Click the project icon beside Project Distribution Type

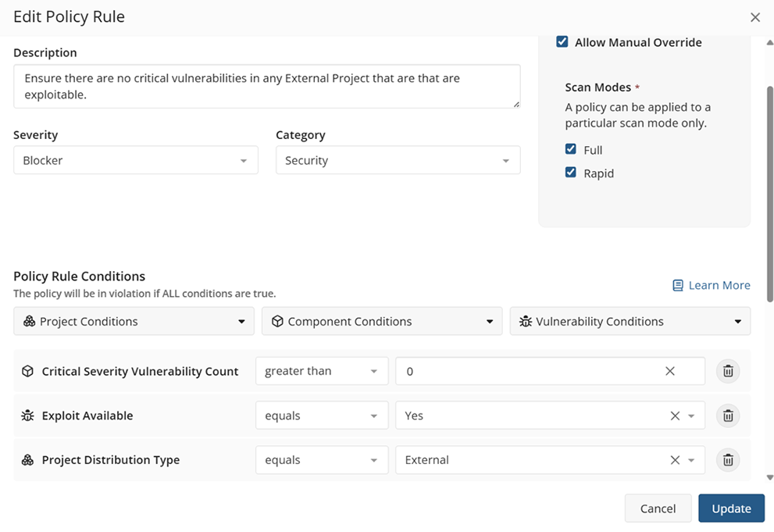click(27, 460)
